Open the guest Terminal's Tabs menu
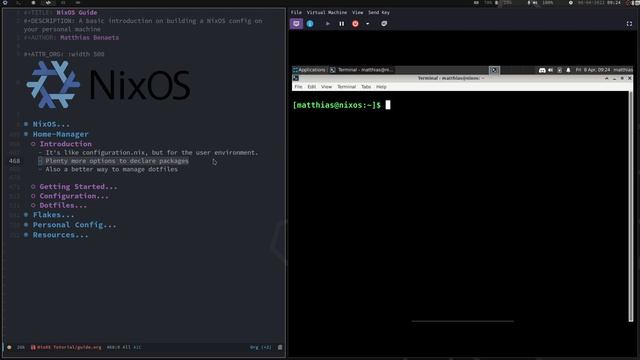The image size is (640, 360). tap(366, 87)
